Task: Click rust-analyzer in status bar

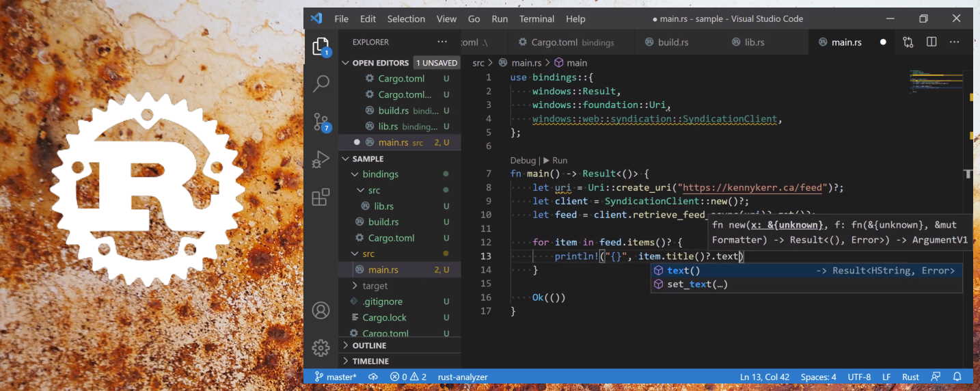Action: click(x=463, y=377)
